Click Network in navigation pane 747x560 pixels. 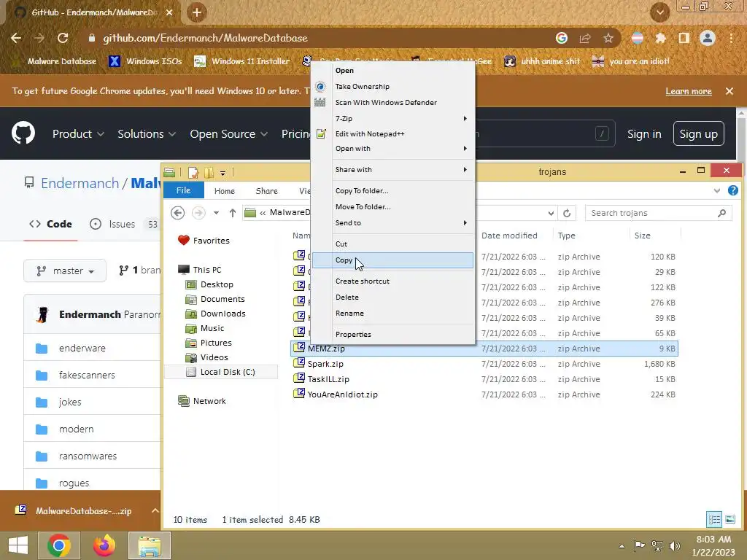click(x=209, y=401)
